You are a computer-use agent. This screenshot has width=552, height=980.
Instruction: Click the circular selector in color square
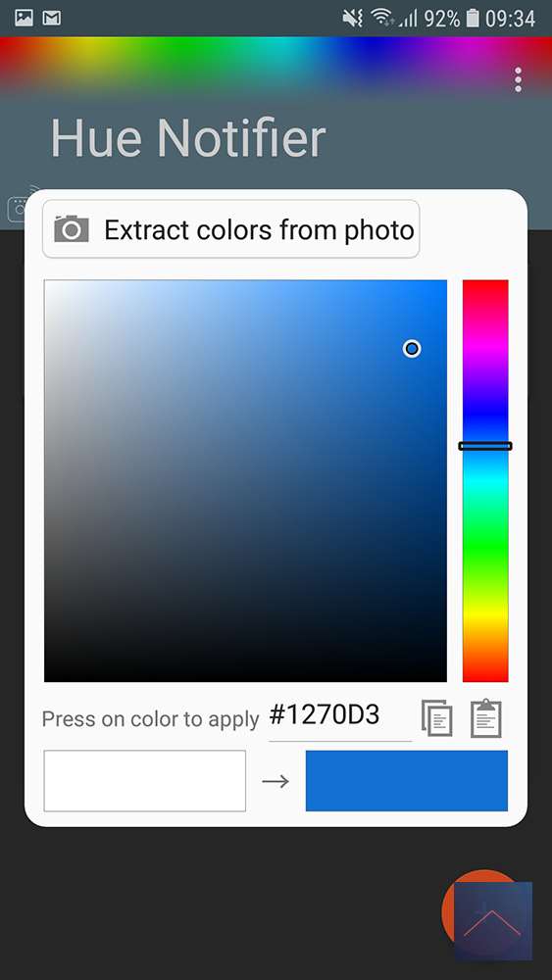[412, 348]
